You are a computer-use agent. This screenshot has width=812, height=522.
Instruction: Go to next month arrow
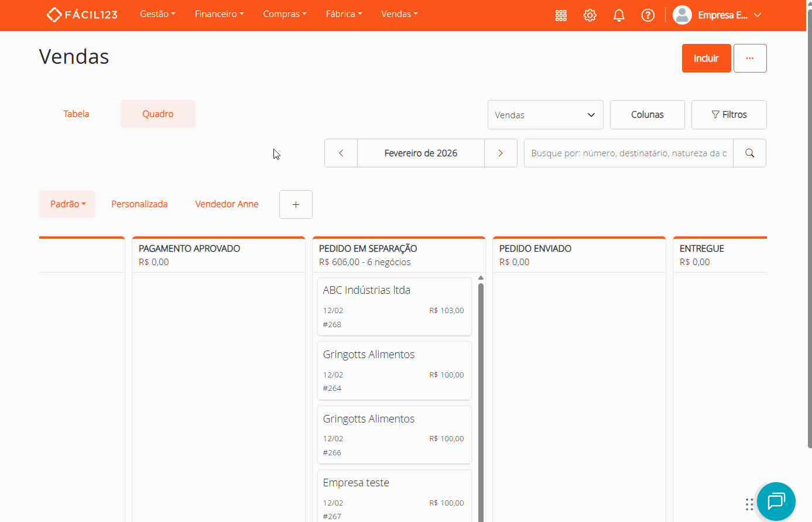click(501, 153)
